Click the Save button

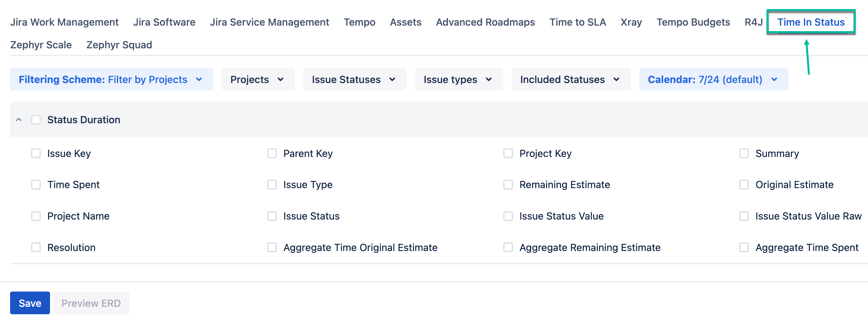coord(30,303)
